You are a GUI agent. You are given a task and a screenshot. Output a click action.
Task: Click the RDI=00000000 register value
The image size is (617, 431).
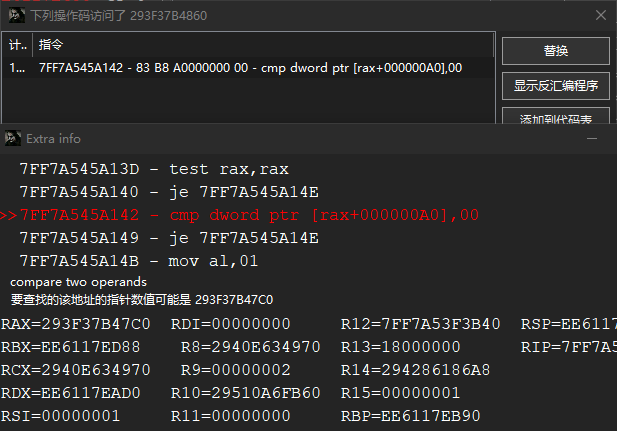point(231,324)
